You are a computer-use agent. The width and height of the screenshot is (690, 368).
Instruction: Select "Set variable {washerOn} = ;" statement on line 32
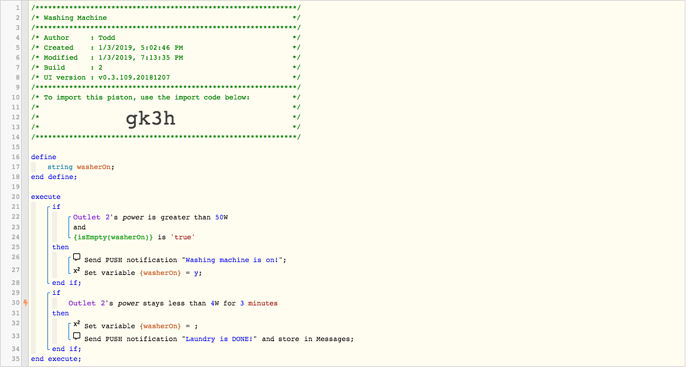(141, 326)
